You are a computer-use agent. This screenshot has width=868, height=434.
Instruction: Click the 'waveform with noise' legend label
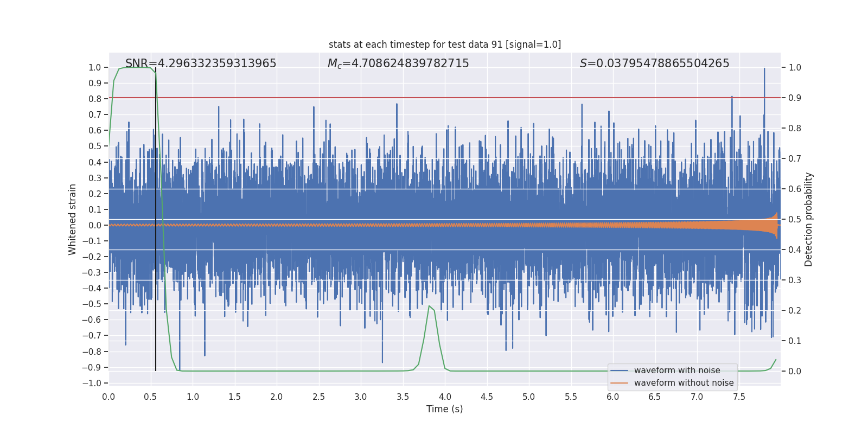[x=676, y=371]
